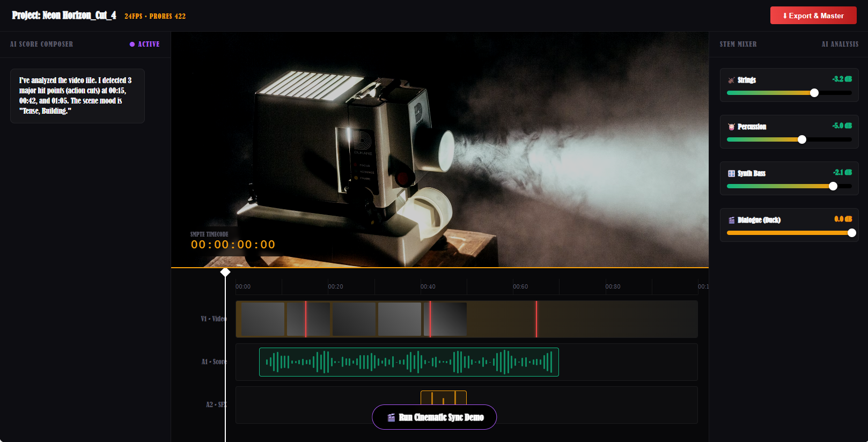Click the AI analysis message bubble
The image size is (868, 442).
pyautogui.click(x=77, y=96)
